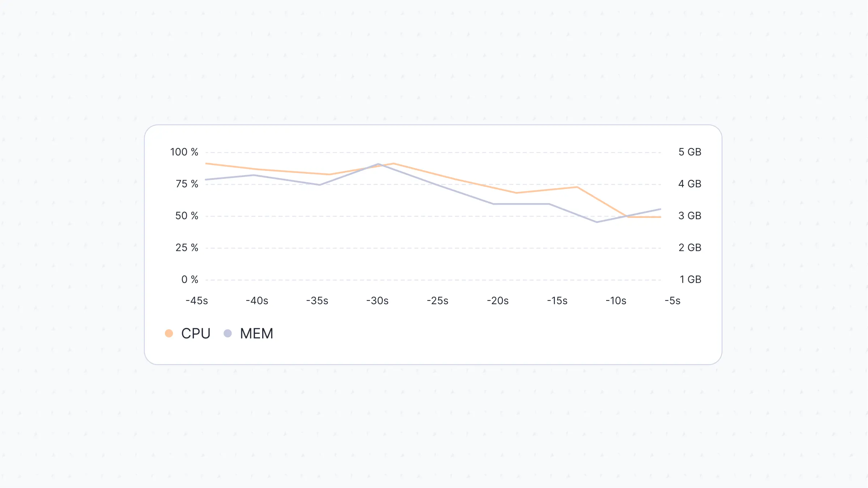Select the -10s time tick
Image resolution: width=868 pixels, height=488 pixels.
pyautogui.click(x=616, y=301)
